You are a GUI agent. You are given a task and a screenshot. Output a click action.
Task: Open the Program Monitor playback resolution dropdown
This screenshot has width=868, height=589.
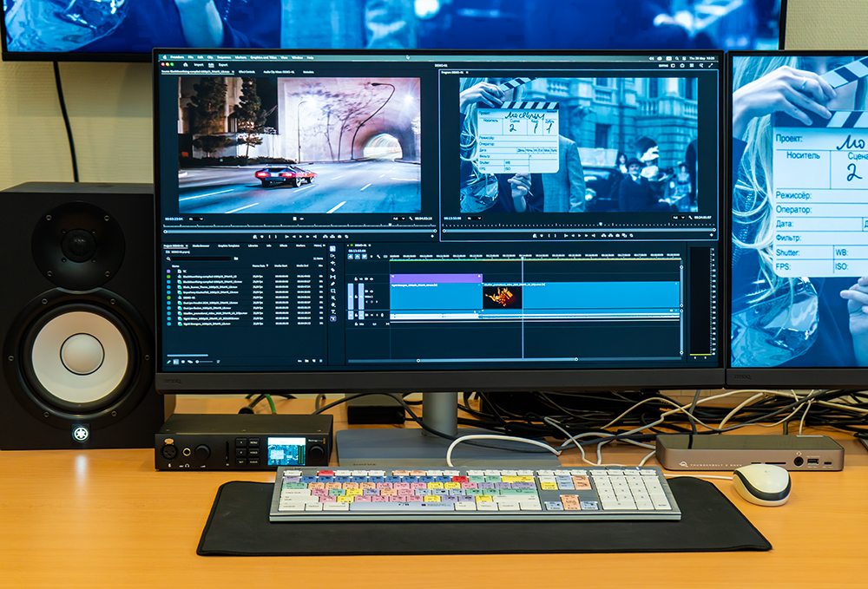click(679, 218)
